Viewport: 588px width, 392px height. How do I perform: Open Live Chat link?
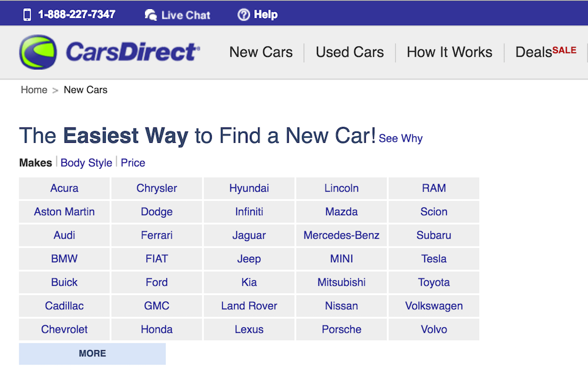[x=186, y=15]
